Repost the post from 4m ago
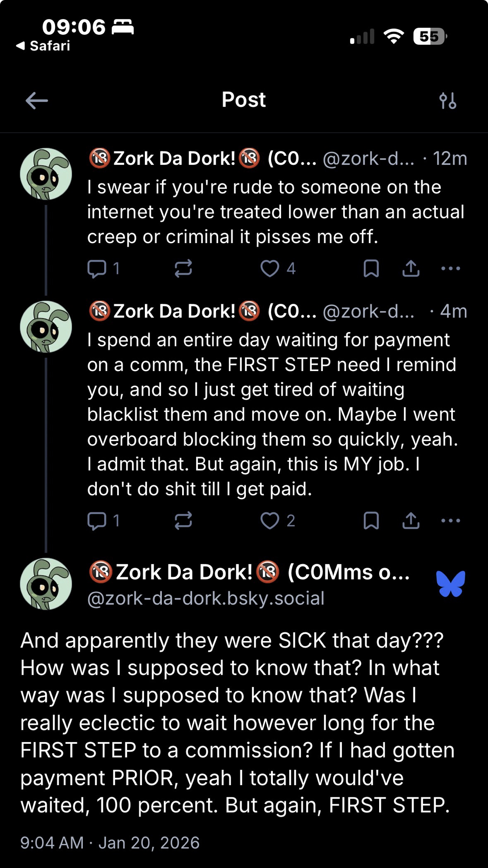Image resolution: width=488 pixels, height=868 pixels. tap(183, 520)
